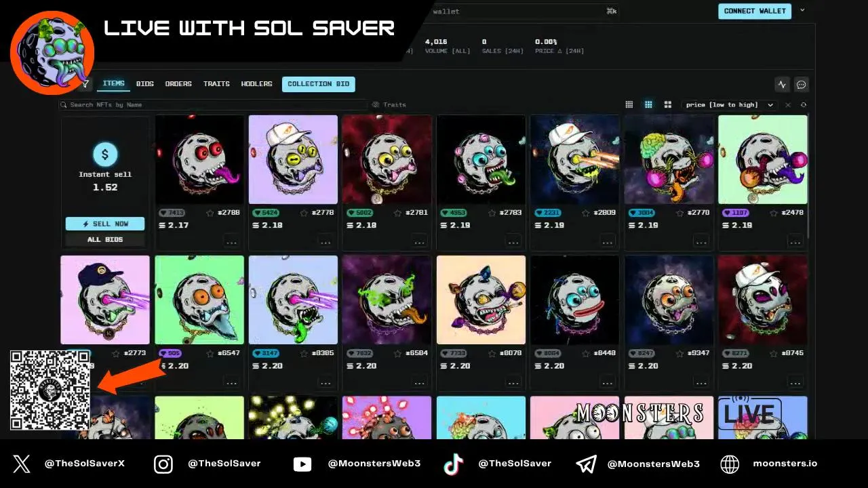Open the more menu on NFT #2778
Viewport: 868px width, 488px height.
click(x=325, y=241)
